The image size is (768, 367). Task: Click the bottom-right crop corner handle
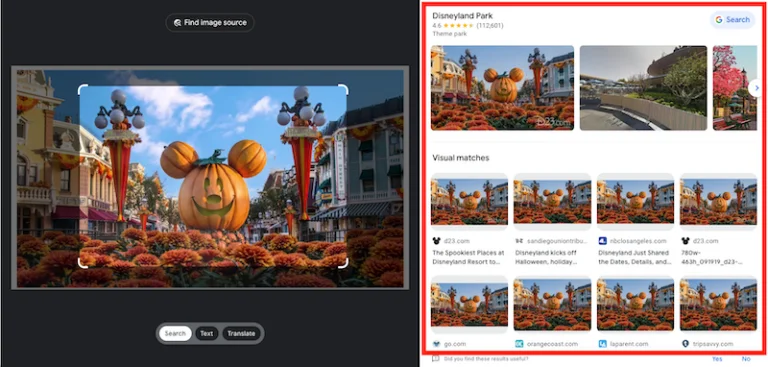[343, 263]
